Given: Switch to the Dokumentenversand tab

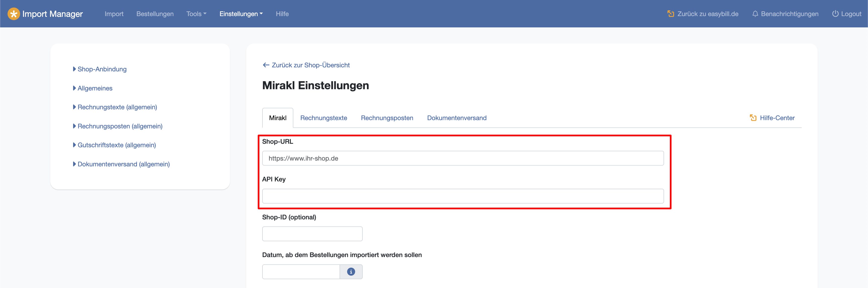Looking at the screenshot, I should [x=456, y=118].
